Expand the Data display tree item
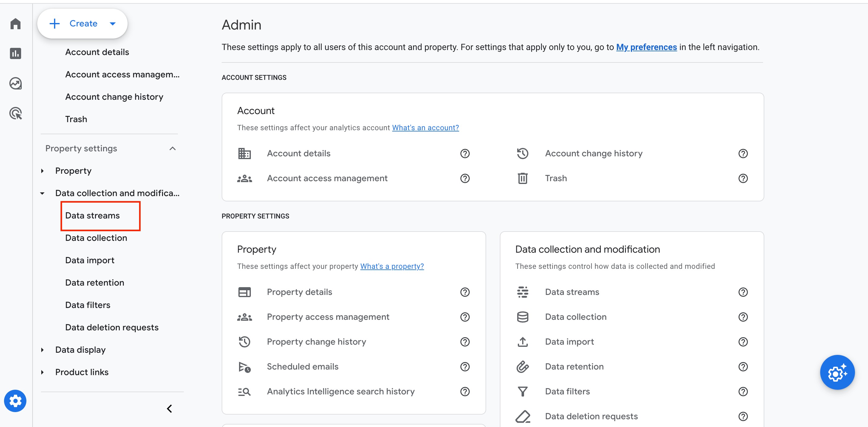Viewport: 868px width, 427px height. point(43,350)
